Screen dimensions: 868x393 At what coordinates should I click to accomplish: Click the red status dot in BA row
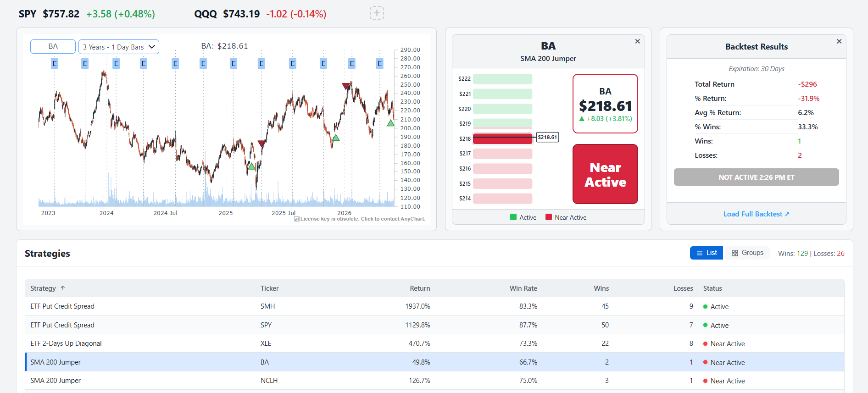click(x=705, y=362)
